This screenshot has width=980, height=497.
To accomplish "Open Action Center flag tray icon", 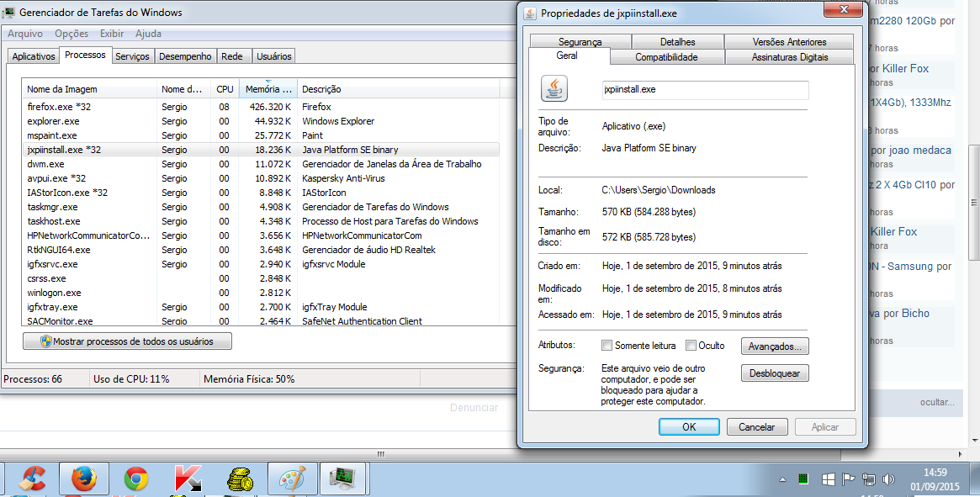I will [x=848, y=479].
